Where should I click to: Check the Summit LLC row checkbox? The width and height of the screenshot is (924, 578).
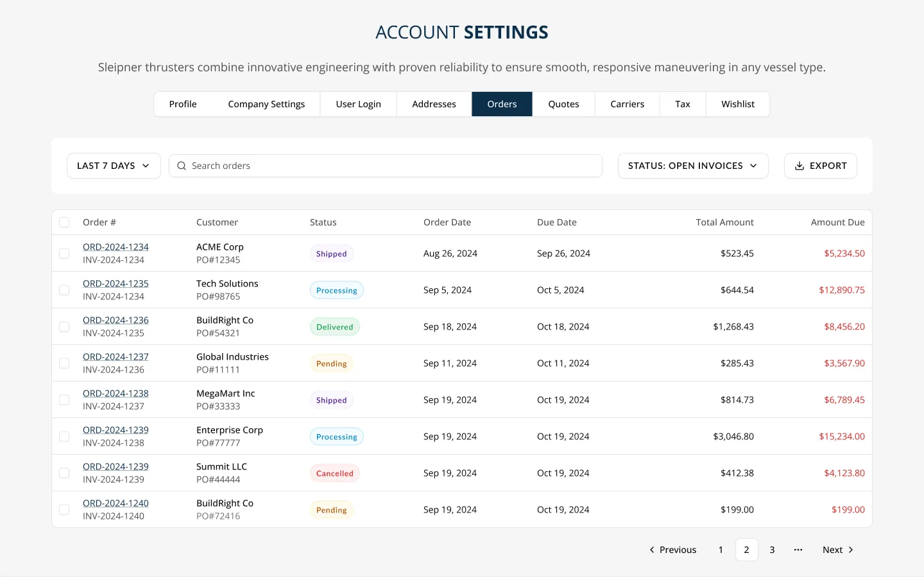(64, 473)
